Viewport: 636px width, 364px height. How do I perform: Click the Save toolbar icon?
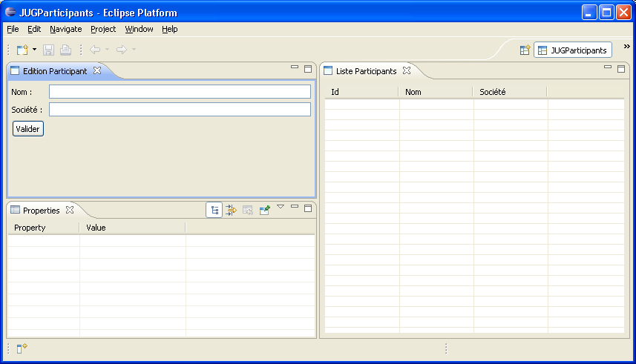(49, 50)
